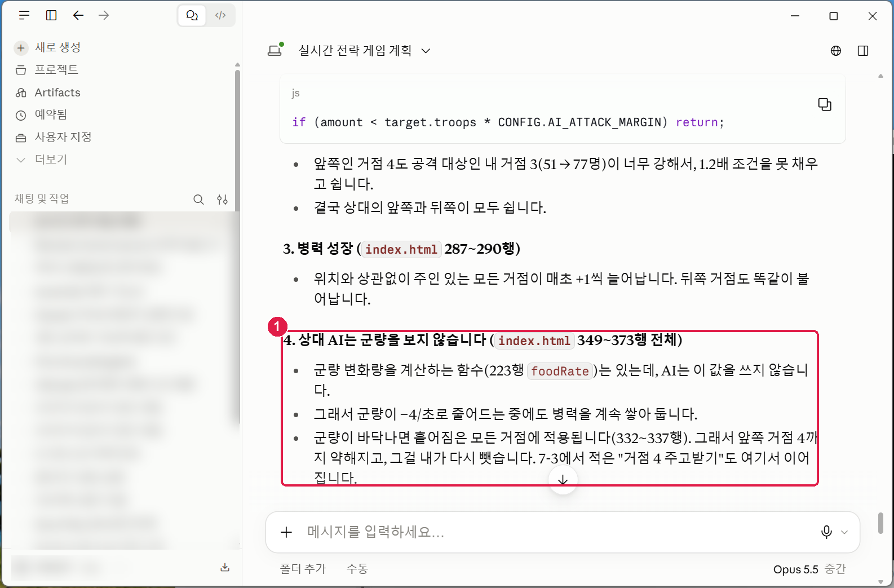The height and width of the screenshot is (588, 894).
Task: Toggle the right side panel icon
Action: click(863, 51)
